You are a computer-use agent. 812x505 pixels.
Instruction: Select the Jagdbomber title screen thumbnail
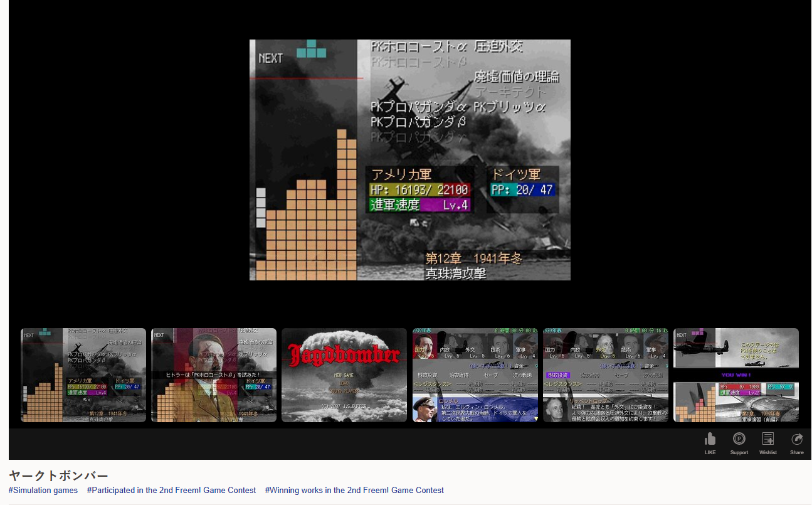(344, 375)
